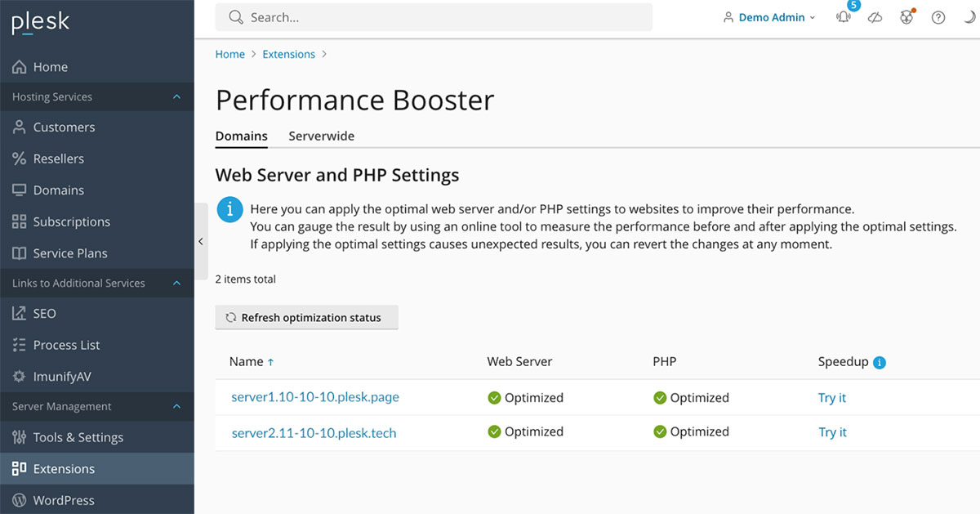Sort by the Name column header
This screenshot has width=980, height=514.
(252, 361)
